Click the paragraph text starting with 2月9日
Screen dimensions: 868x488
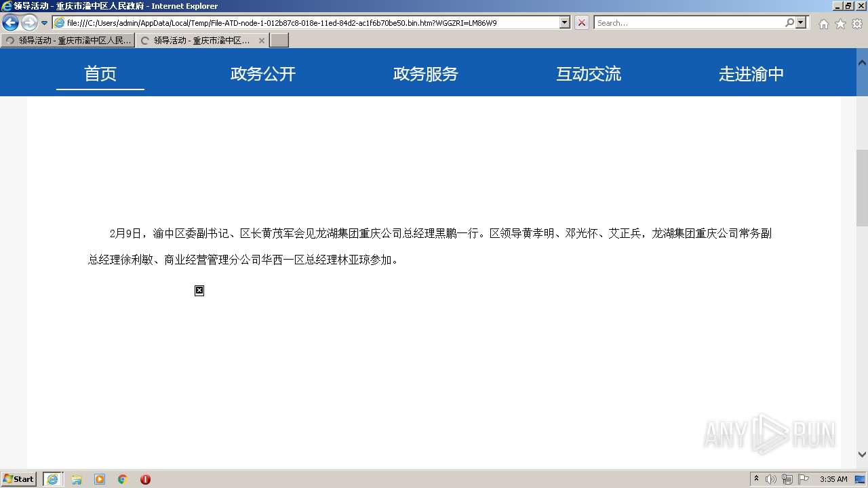click(430, 247)
